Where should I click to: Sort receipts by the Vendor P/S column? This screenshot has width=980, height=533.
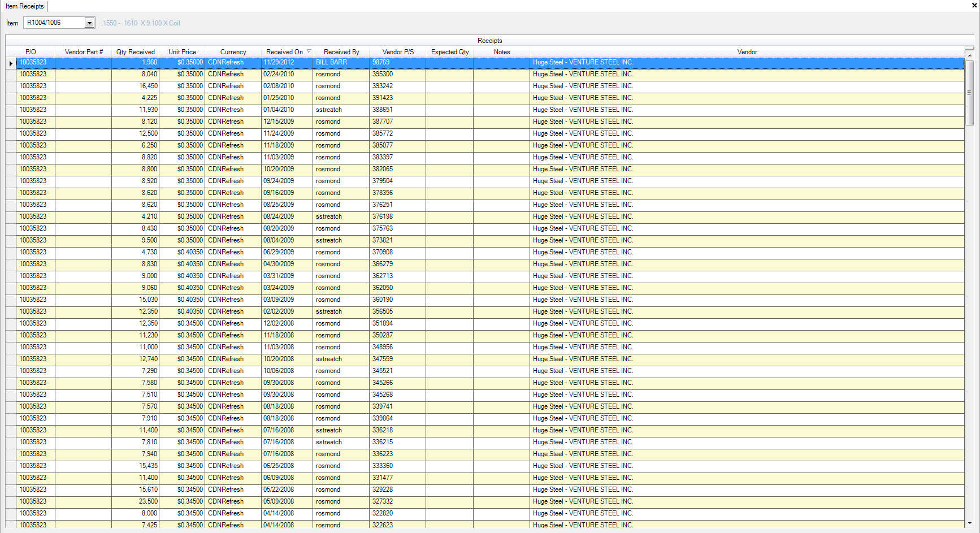pos(398,51)
